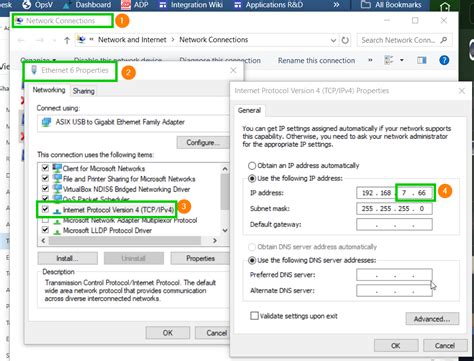Switch to the Networking tab
474x361 pixels.
tap(49, 90)
